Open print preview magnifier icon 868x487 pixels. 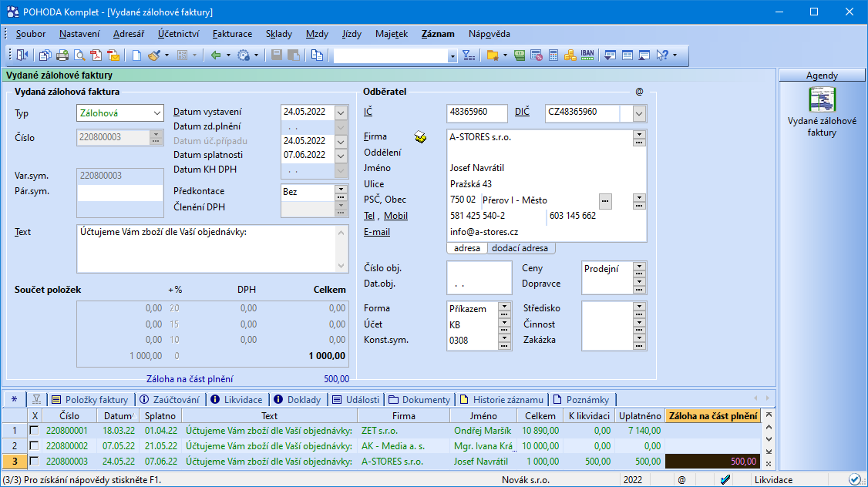[x=79, y=55]
